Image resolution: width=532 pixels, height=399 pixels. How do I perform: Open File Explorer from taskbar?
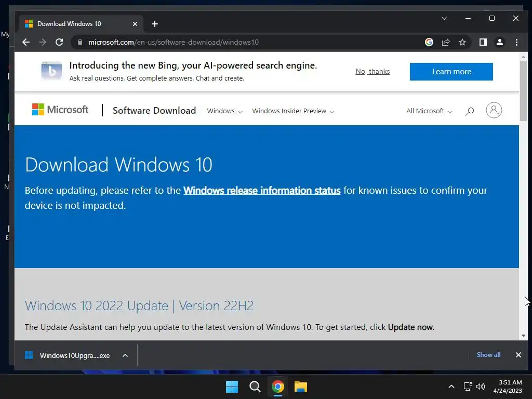[x=301, y=387]
